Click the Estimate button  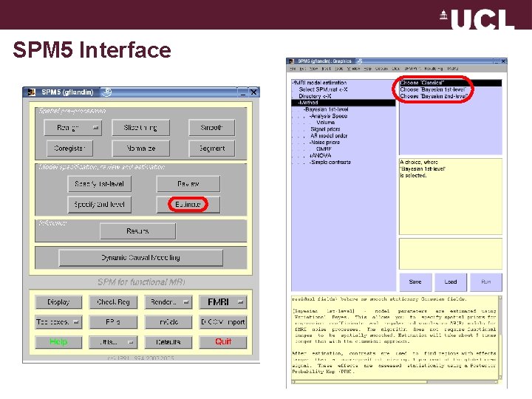pos(188,205)
